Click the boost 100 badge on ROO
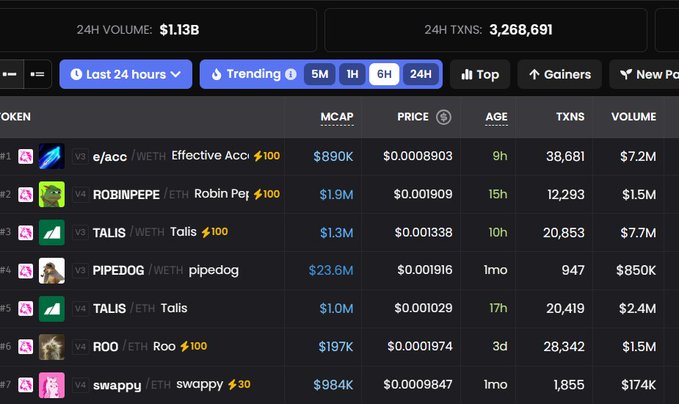 [x=194, y=346]
